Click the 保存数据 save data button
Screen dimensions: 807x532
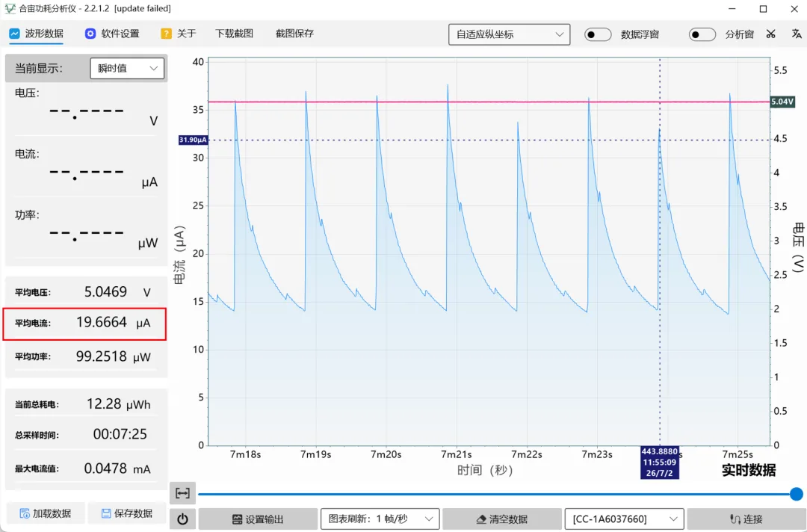[x=127, y=513]
